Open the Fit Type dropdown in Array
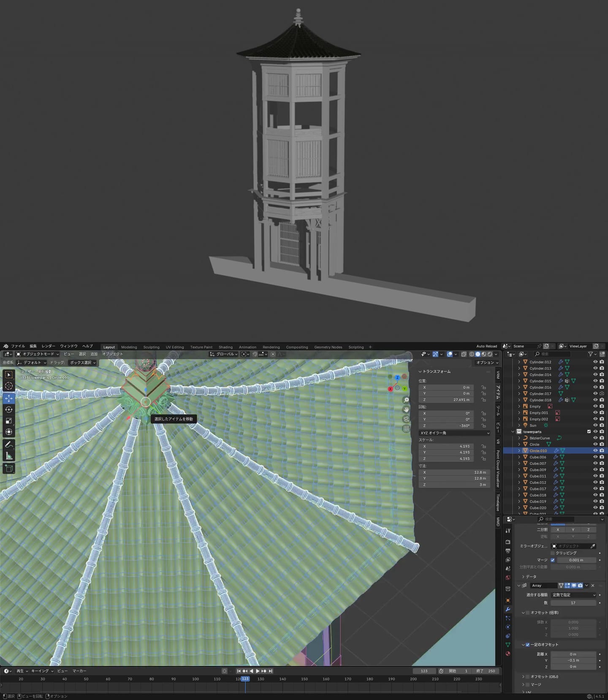This screenshot has height=700, width=608. (x=574, y=595)
